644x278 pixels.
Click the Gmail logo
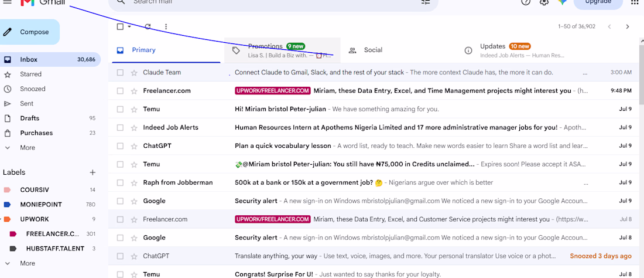[x=43, y=2]
